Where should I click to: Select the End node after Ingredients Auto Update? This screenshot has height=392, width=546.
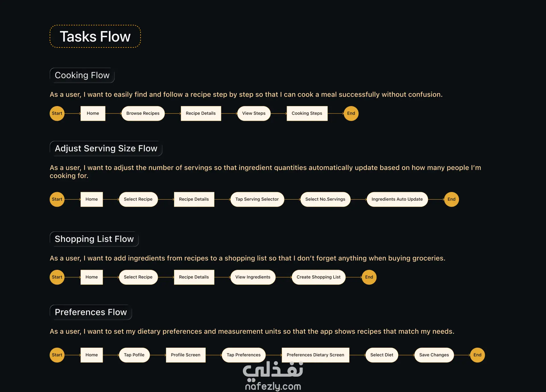click(x=451, y=199)
